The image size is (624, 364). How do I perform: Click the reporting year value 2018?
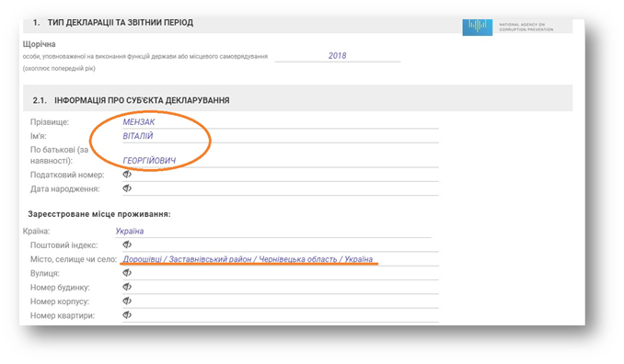(337, 56)
